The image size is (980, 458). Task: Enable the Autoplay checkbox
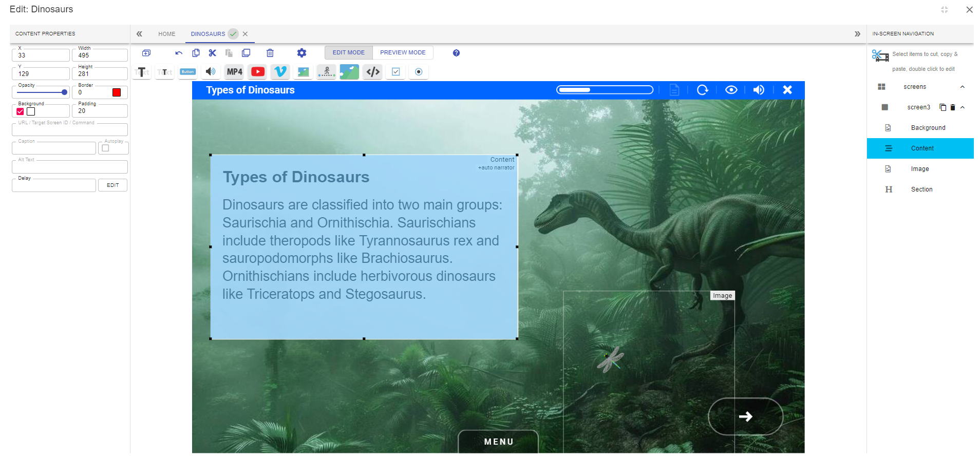coord(106,148)
